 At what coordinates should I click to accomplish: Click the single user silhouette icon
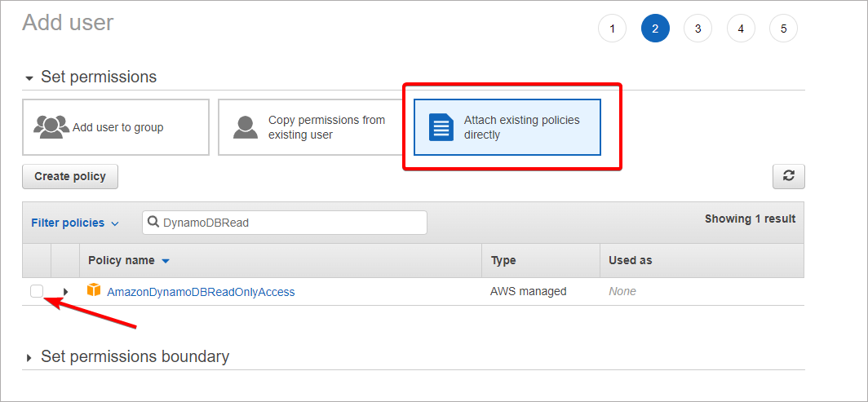pyautogui.click(x=246, y=127)
